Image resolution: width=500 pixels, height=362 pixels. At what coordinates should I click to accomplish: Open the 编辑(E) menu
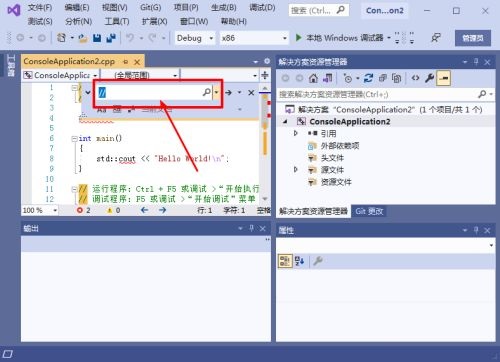point(77,7)
